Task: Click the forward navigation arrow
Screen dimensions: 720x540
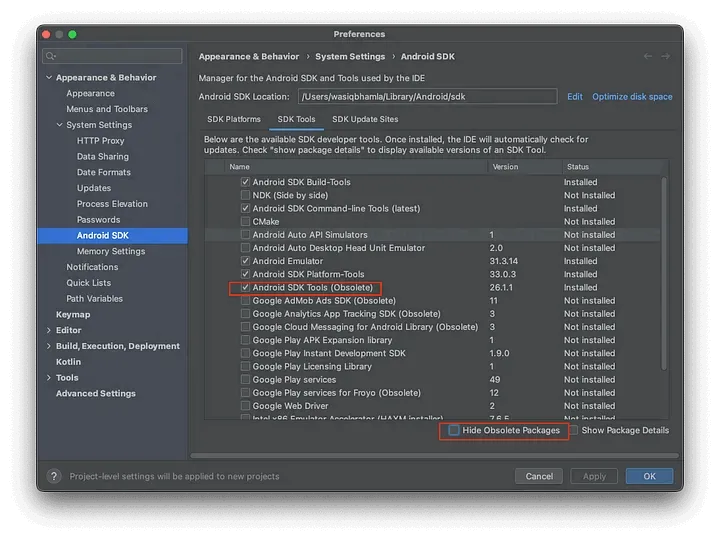Action: (665, 56)
